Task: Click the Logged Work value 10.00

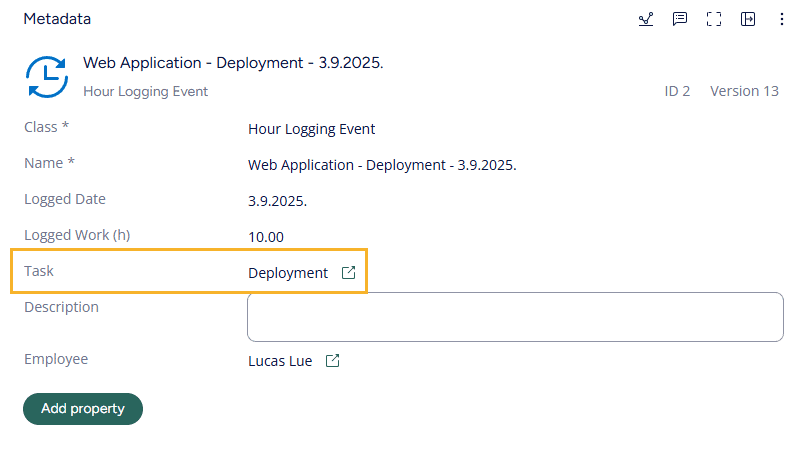Action: [x=266, y=237]
